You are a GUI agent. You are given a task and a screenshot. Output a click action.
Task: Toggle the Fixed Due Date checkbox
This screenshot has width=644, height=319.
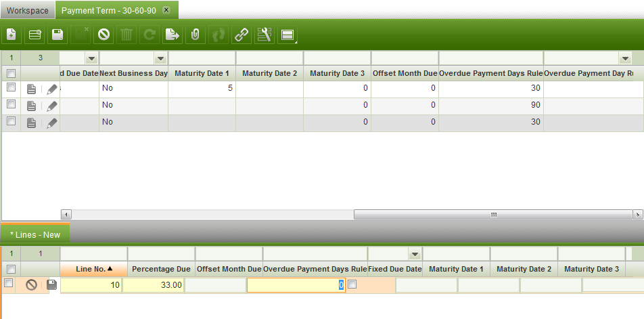tap(352, 284)
